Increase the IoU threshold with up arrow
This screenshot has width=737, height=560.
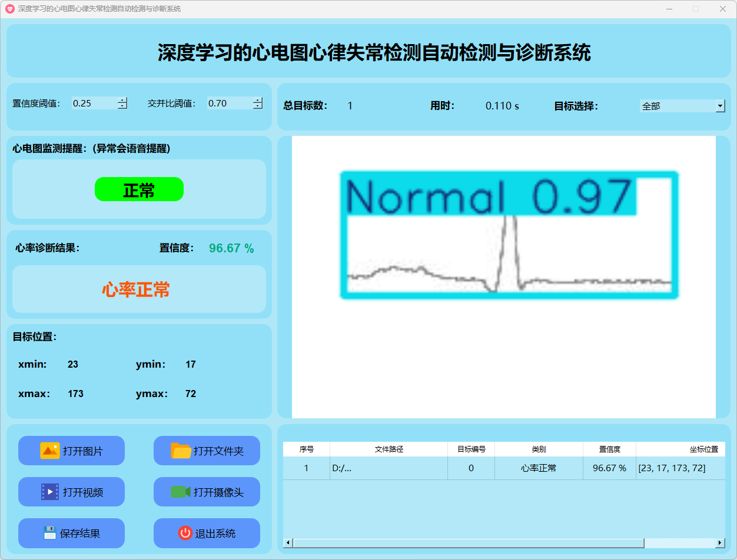pyautogui.click(x=257, y=100)
